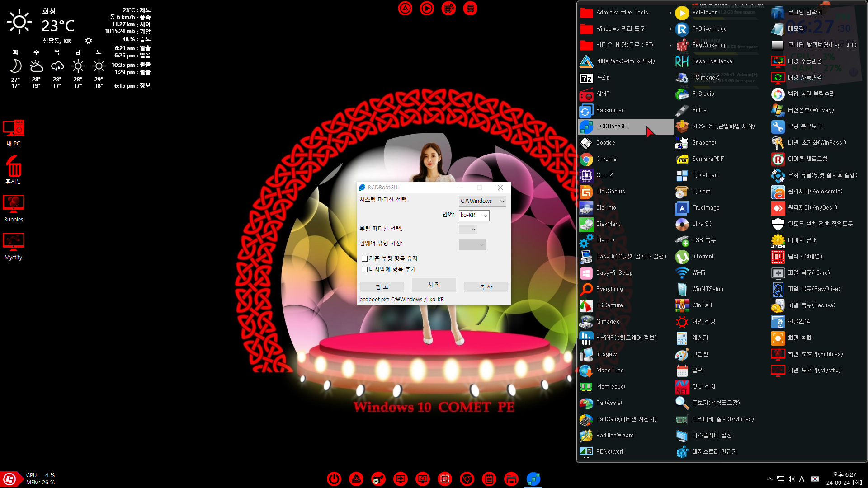The width and height of the screenshot is (868, 488).
Task: Click 시 작 start button
Action: click(434, 285)
